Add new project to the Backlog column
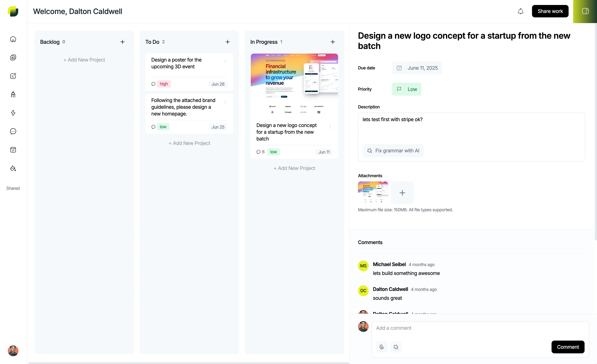Image resolution: width=597 pixels, height=364 pixels. (x=84, y=60)
